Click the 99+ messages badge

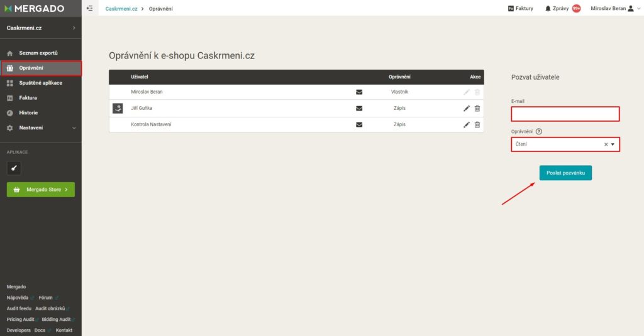click(x=577, y=8)
